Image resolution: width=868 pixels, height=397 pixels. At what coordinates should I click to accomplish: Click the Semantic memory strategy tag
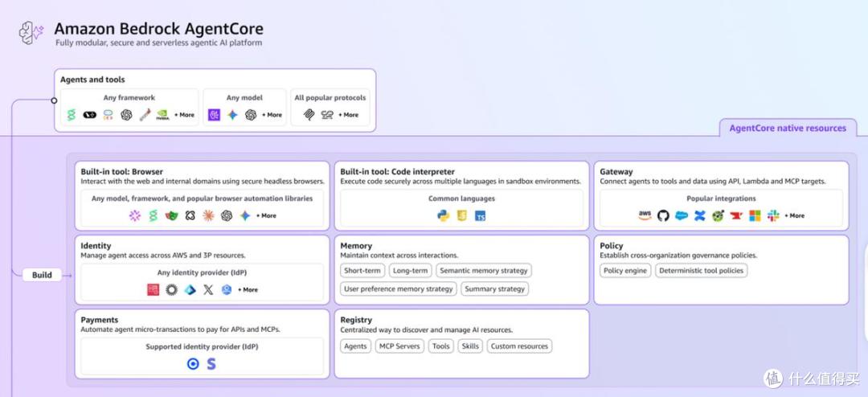(484, 271)
